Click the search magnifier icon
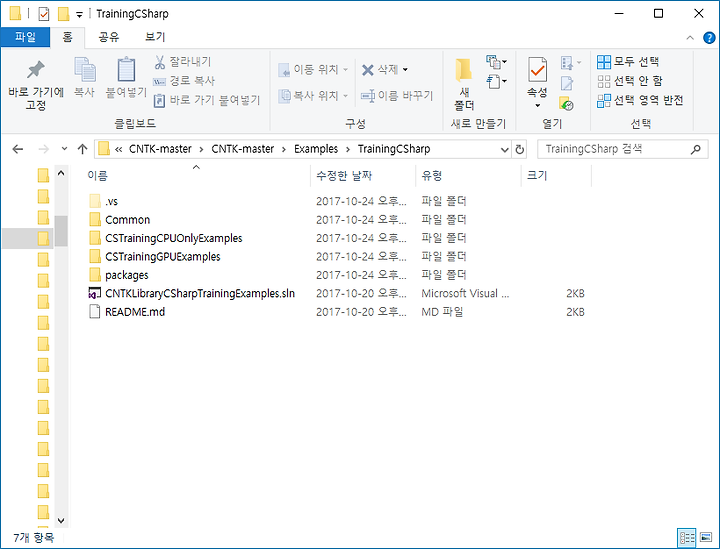720x549 pixels. [x=696, y=149]
